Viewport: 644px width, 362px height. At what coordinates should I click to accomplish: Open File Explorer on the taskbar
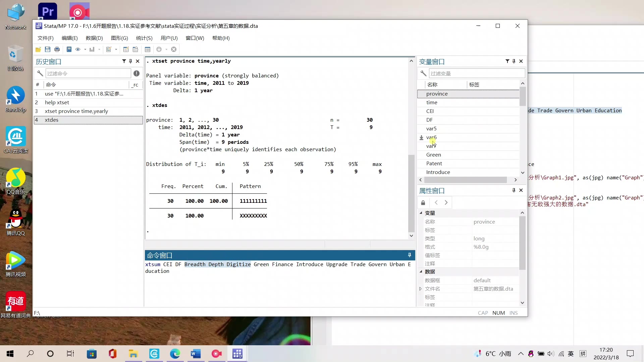133,354
